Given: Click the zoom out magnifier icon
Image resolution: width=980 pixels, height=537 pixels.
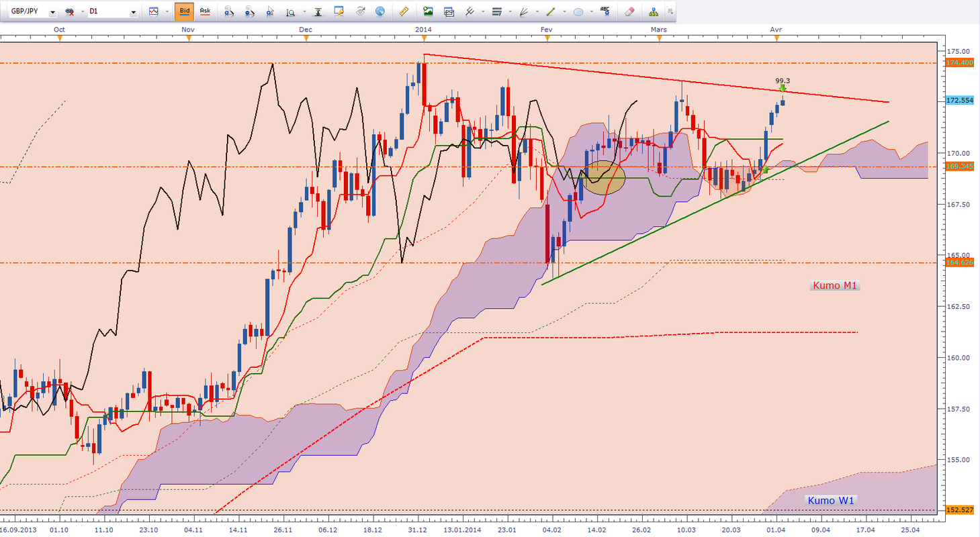Looking at the screenshot, I should [x=249, y=11].
